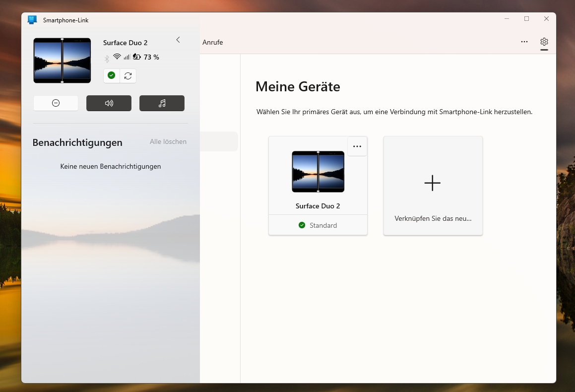This screenshot has width=575, height=392.
Task: Click the green Standard checkmark on device card
Action: tap(302, 225)
